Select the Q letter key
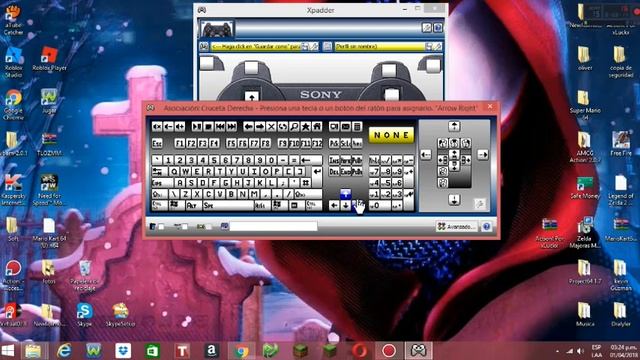 [174, 171]
